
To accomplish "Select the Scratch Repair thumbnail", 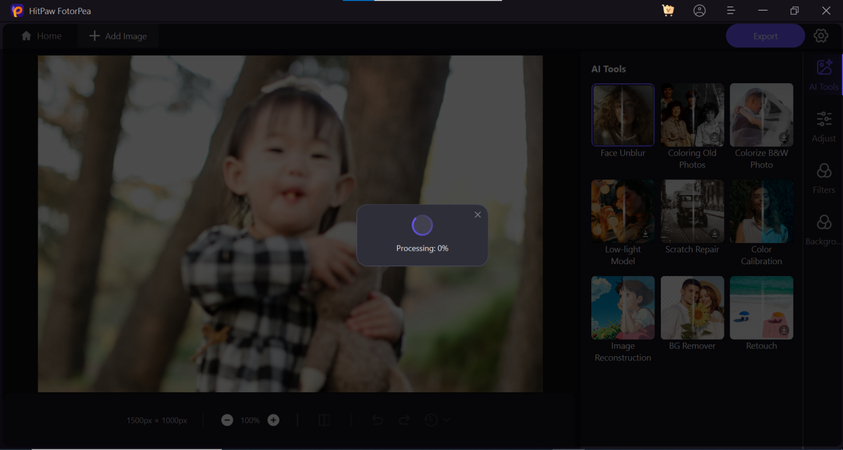I will coord(692,211).
